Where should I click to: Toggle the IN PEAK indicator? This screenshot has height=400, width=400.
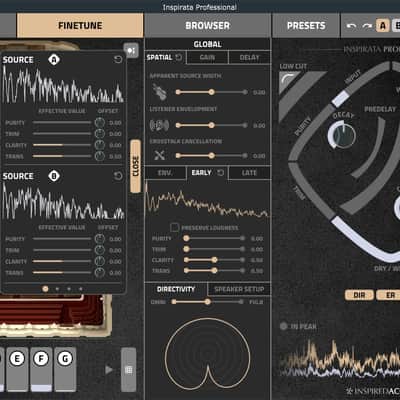click(284, 326)
